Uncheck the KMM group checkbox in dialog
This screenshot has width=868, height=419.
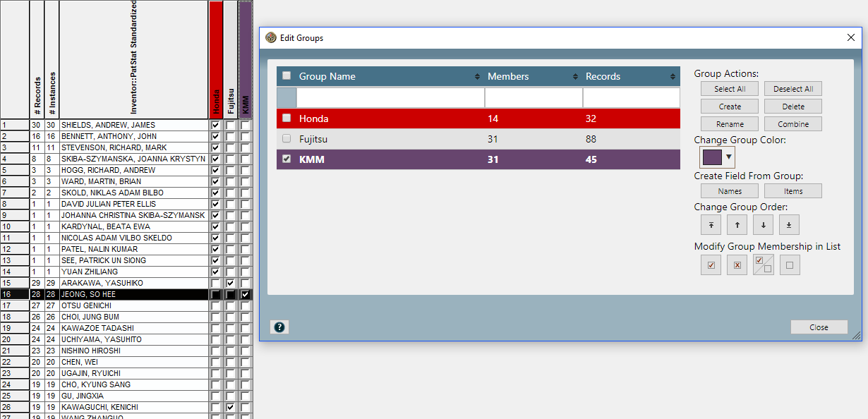coord(287,159)
